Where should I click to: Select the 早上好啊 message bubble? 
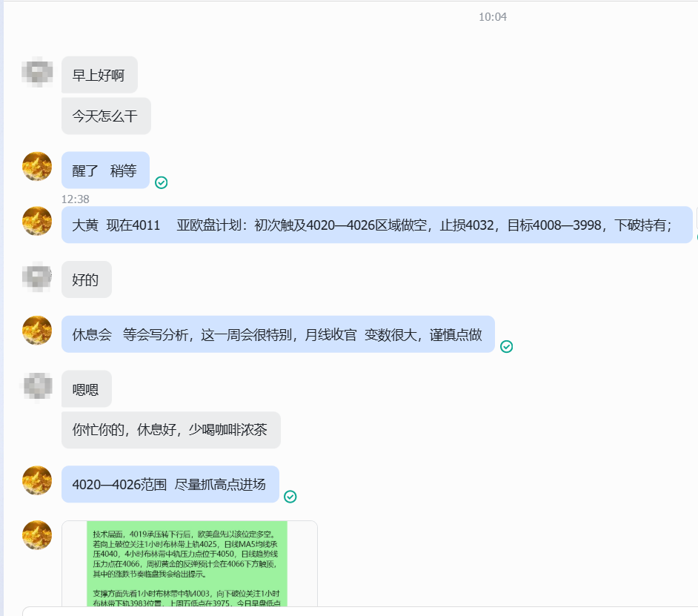pyautogui.click(x=99, y=75)
